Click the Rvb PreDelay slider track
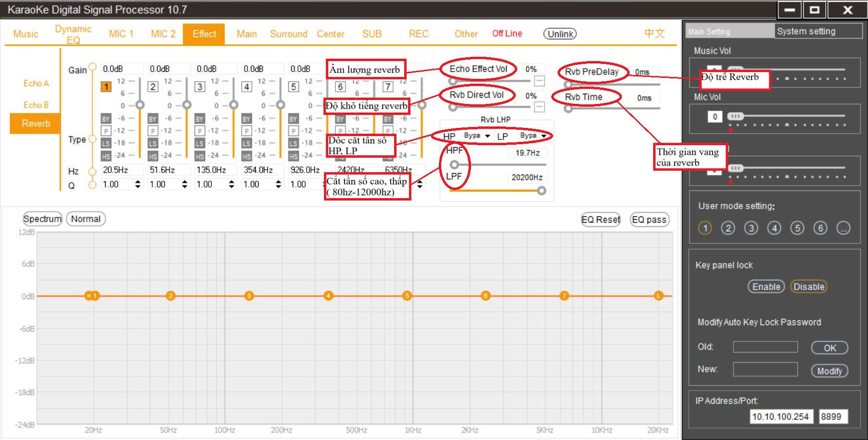The width and height of the screenshot is (868, 440). click(613, 84)
